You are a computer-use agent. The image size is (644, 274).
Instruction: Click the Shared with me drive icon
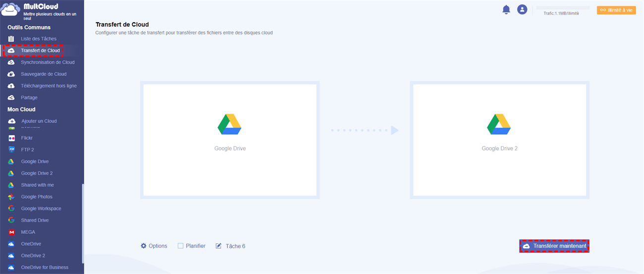(x=11, y=185)
